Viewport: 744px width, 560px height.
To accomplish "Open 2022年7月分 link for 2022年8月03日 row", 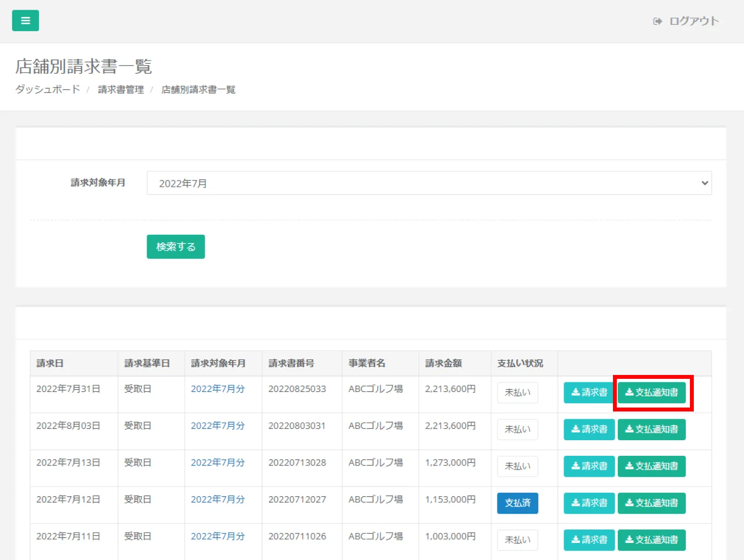I will pyautogui.click(x=218, y=426).
